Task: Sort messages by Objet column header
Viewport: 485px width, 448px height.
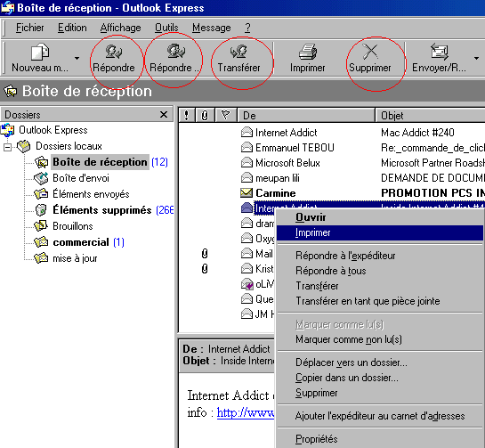Action: pyautogui.click(x=430, y=116)
